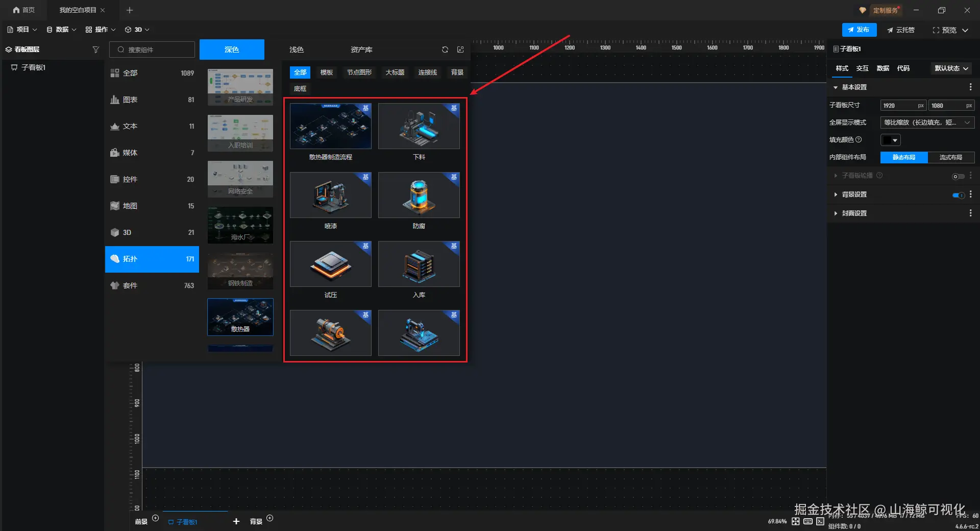Click the 搜索组件 search field

152,50
